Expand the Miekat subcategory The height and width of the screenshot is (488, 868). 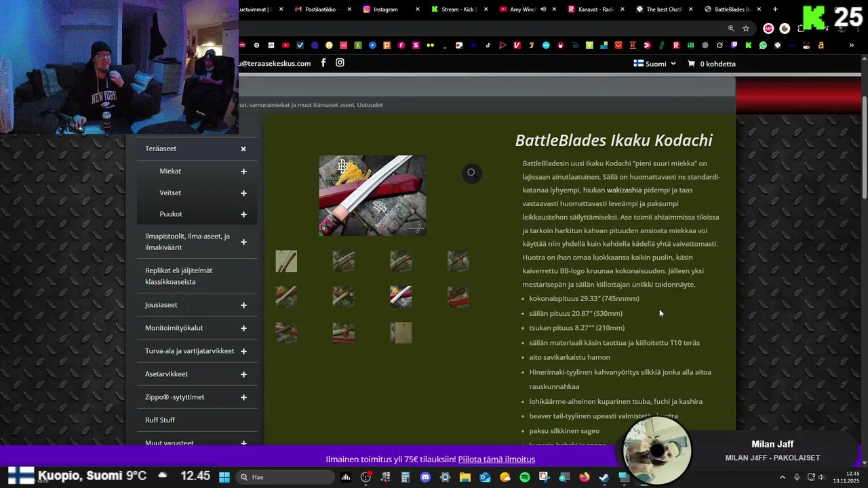pyautogui.click(x=243, y=171)
